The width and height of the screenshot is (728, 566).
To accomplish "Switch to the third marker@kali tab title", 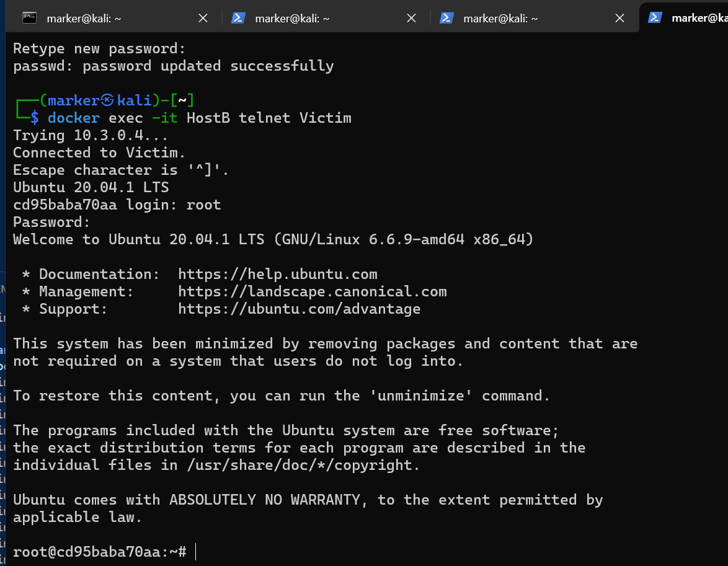I will 500,19.
